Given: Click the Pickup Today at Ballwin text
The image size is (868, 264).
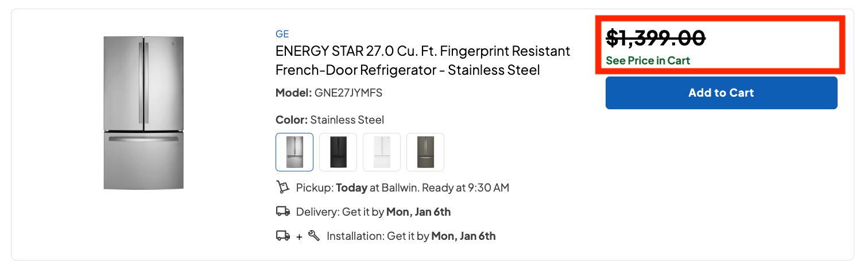Looking at the screenshot, I should pyautogui.click(x=402, y=188).
